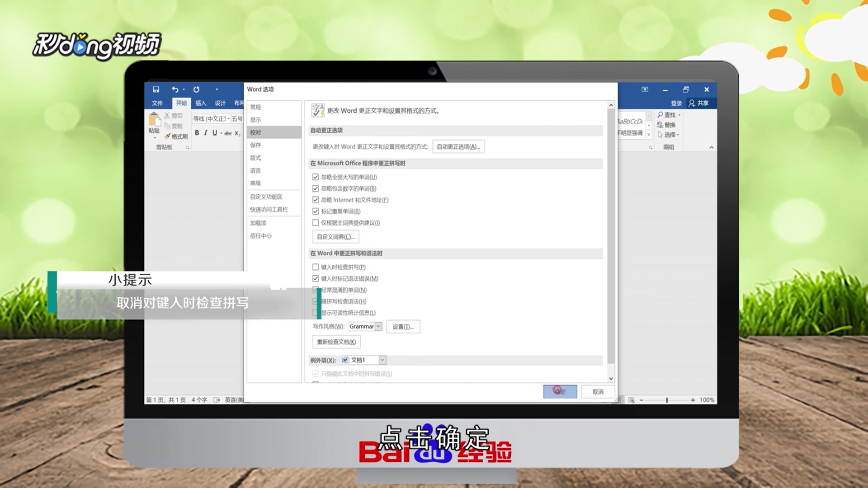Toggle 键入时标记语法错误 checkbox
The height and width of the screenshot is (488, 868).
coord(316,278)
